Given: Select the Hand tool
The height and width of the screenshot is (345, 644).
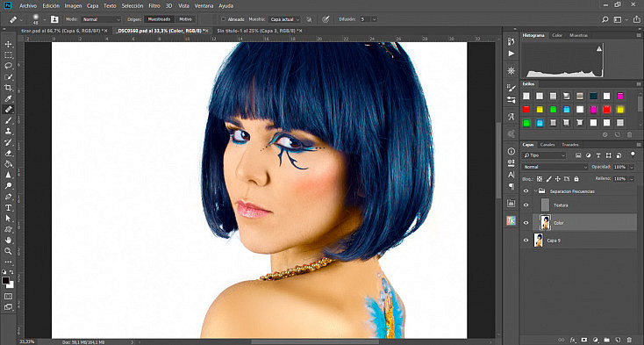Looking at the screenshot, I should pyautogui.click(x=8, y=241).
